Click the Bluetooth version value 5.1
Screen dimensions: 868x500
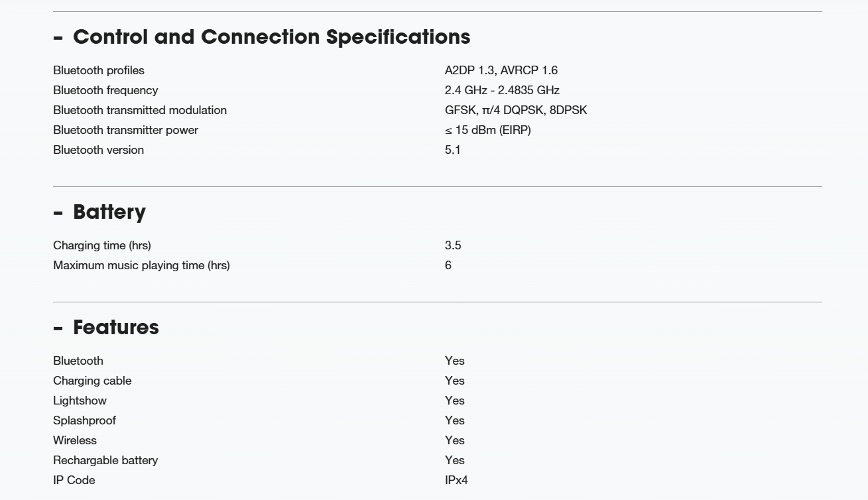[453, 150]
